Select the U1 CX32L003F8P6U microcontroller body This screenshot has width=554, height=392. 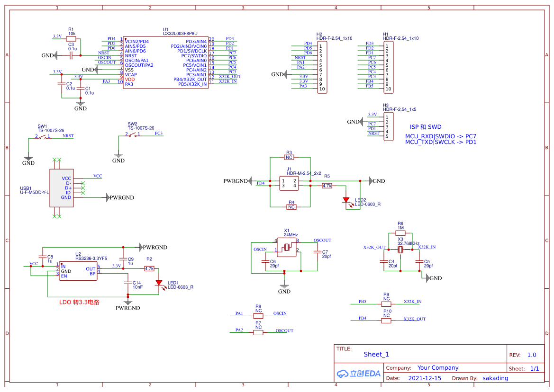tap(165, 62)
